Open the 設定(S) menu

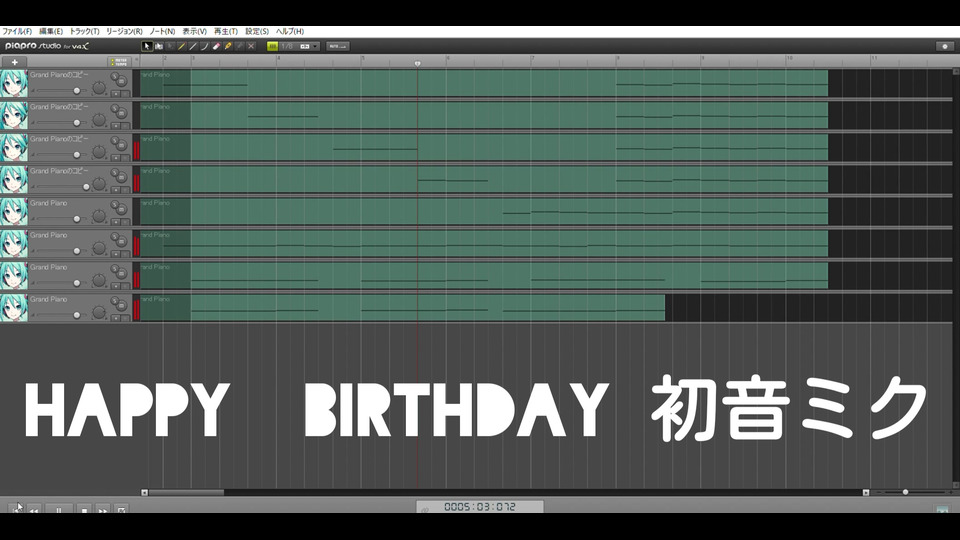click(257, 31)
